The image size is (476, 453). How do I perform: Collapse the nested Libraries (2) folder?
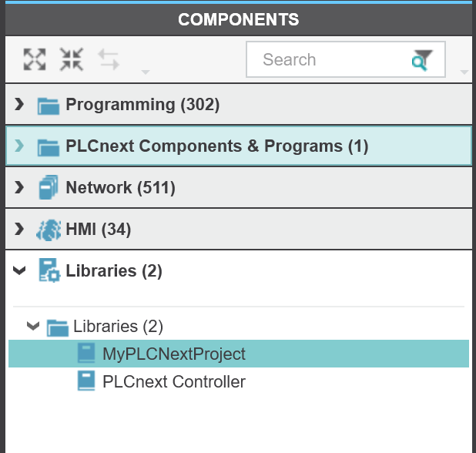tap(33, 327)
